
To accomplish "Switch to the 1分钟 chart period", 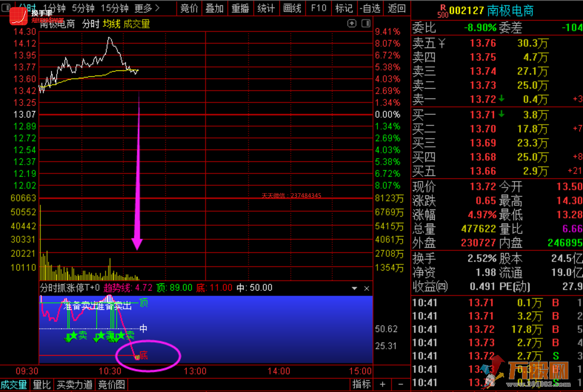I will click(x=54, y=8).
